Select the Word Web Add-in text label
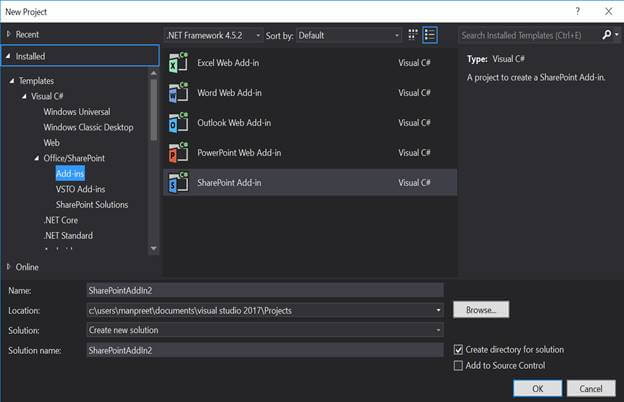 pyautogui.click(x=230, y=93)
